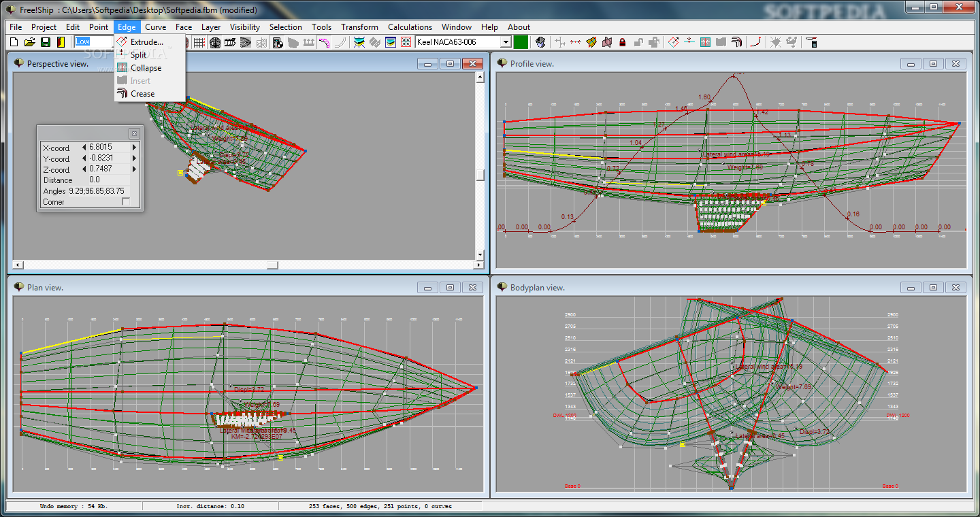Click the paint bucket toolbar icon
Image resolution: width=980 pixels, height=517 pixels.
click(540, 42)
